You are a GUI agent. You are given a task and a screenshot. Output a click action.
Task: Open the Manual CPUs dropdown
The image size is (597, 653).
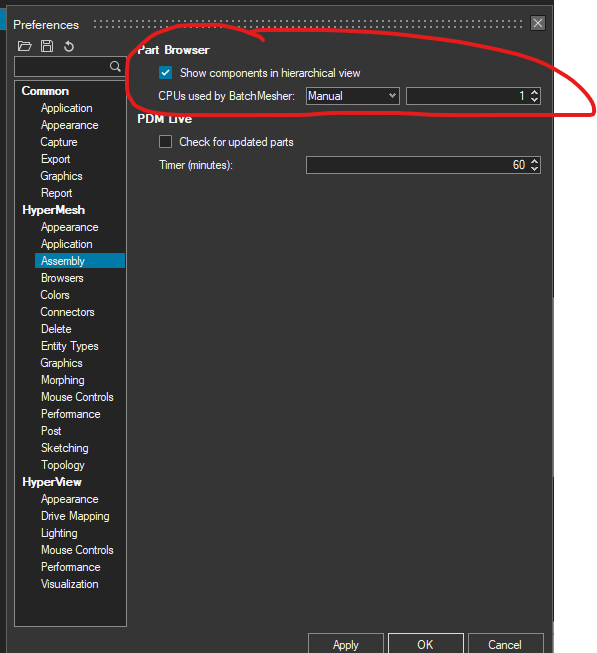click(353, 96)
